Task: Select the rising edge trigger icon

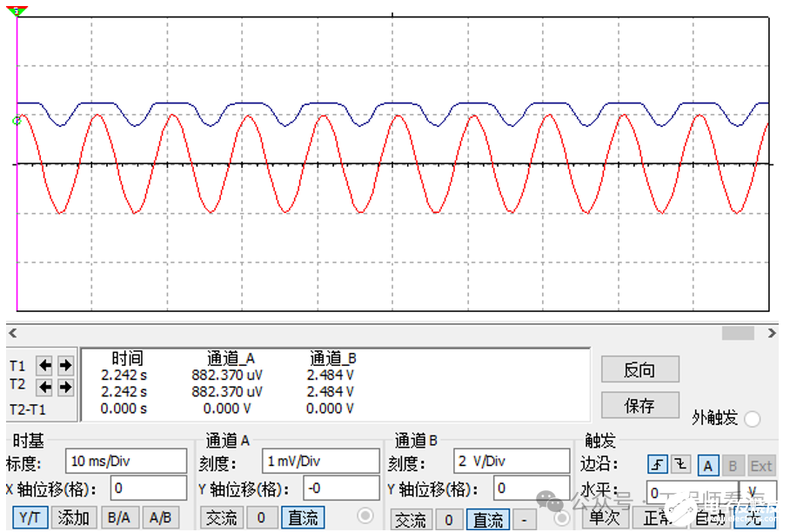Action: pos(659,465)
